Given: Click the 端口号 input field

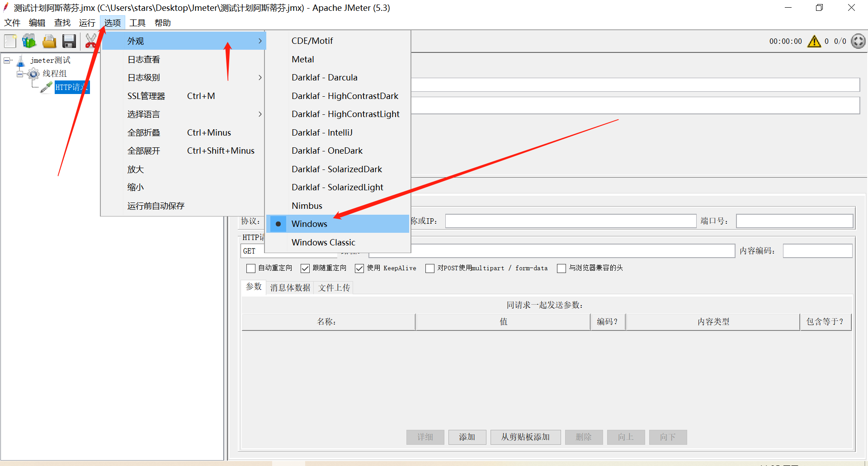Looking at the screenshot, I should click(x=794, y=221).
